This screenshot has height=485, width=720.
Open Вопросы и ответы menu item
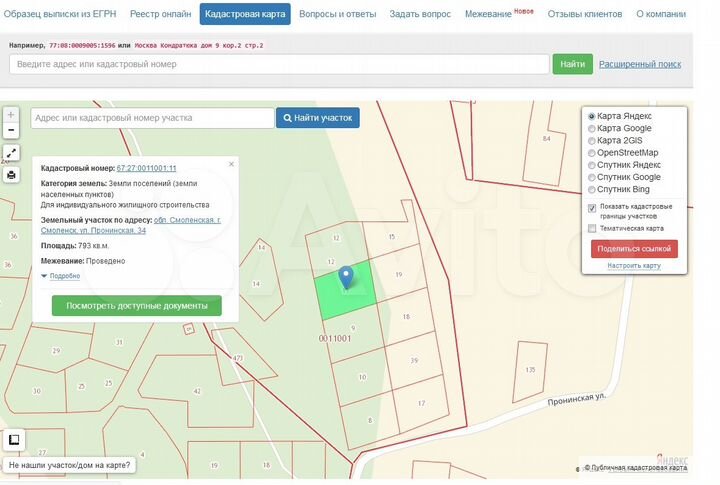(339, 14)
